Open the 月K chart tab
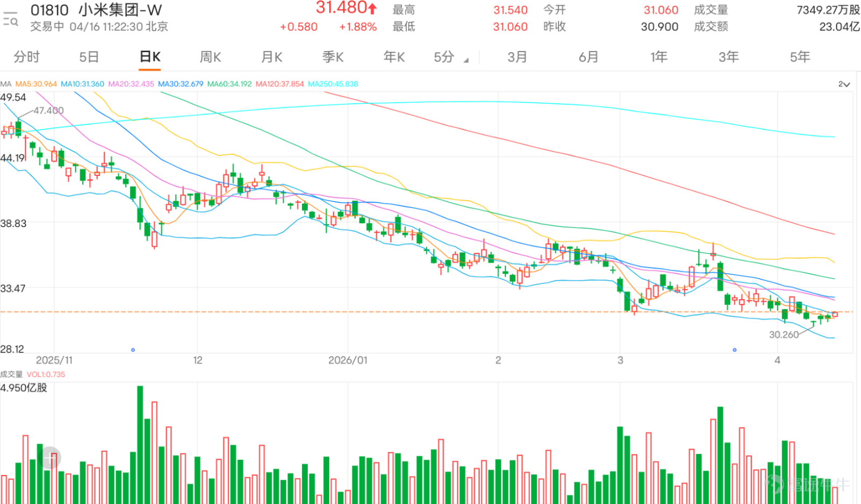 point(272,57)
